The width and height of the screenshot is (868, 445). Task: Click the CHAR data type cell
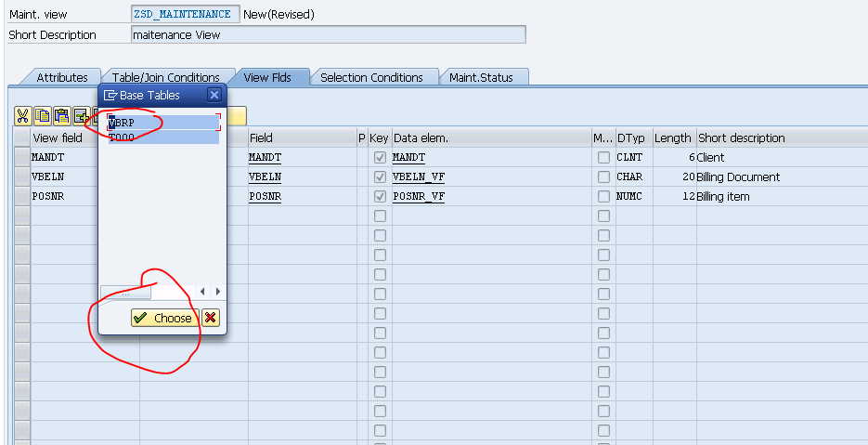click(634, 177)
